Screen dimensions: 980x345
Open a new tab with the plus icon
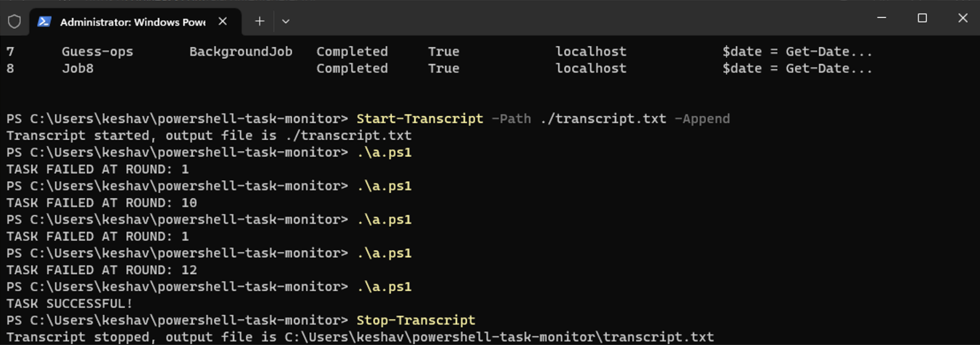click(259, 21)
